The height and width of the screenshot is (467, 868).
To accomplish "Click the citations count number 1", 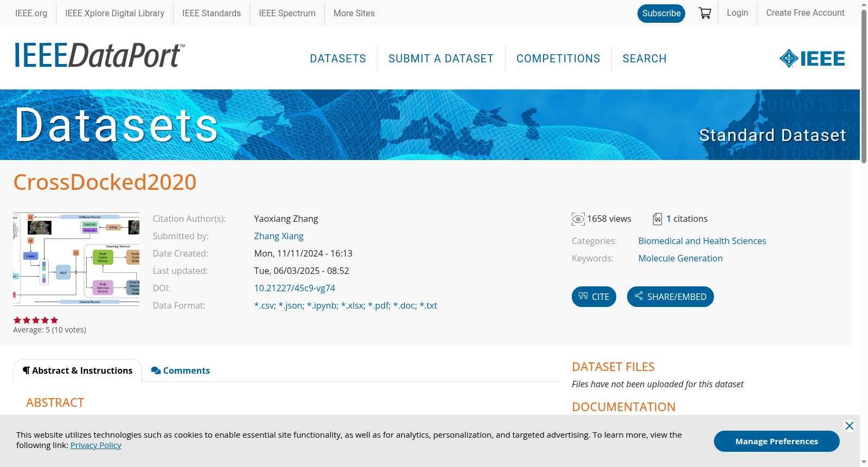I will (669, 219).
